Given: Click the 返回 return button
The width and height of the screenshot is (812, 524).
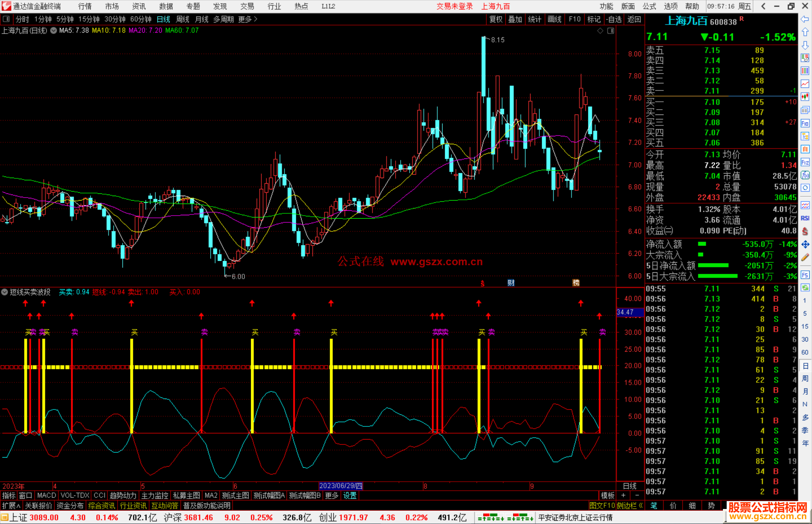Looking at the screenshot, I should point(634,19).
